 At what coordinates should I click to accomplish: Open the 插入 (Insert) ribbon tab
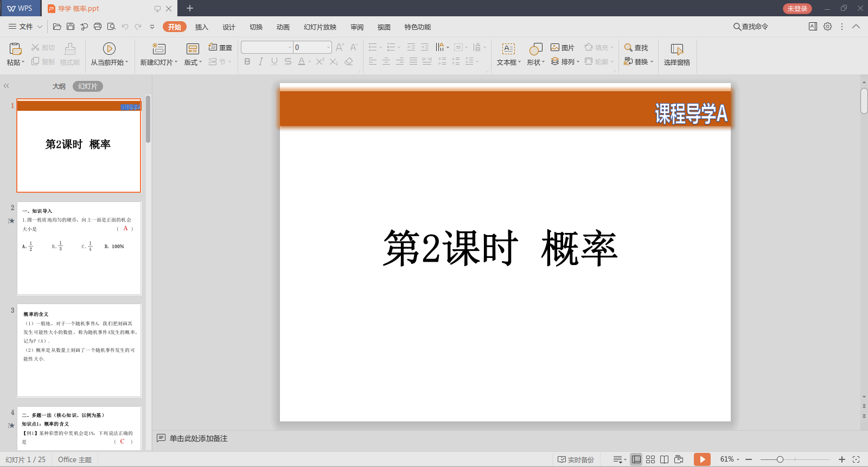[201, 27]
